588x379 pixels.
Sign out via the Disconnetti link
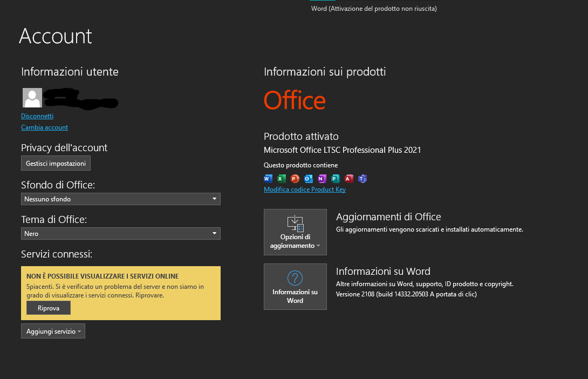coord(37,116)
